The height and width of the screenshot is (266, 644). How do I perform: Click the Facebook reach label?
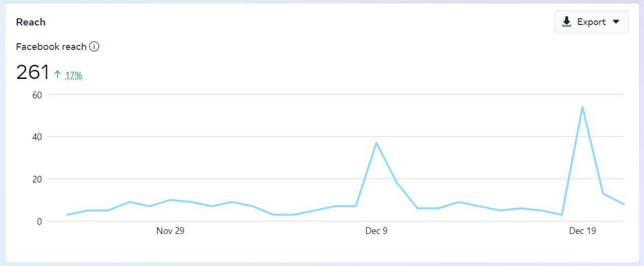[51, 47]
